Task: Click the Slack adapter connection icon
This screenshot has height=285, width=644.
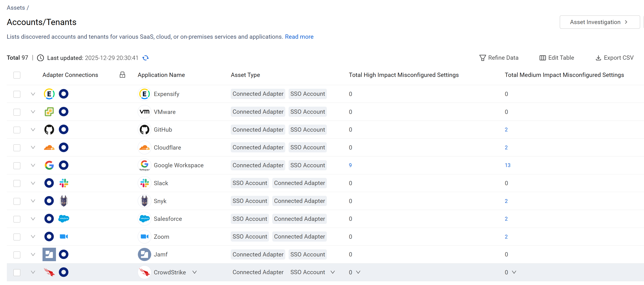Action: 64,183
